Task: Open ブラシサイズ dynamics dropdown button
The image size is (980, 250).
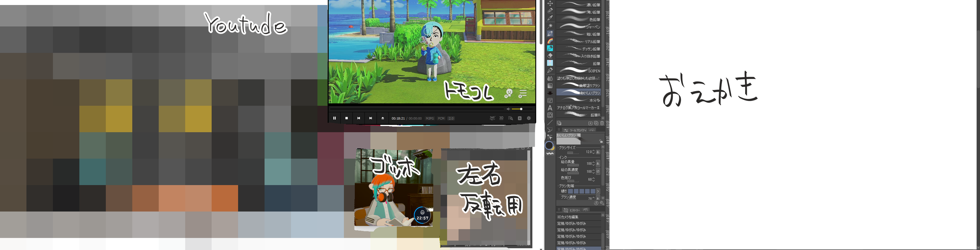Action: [x=598, y=152]
